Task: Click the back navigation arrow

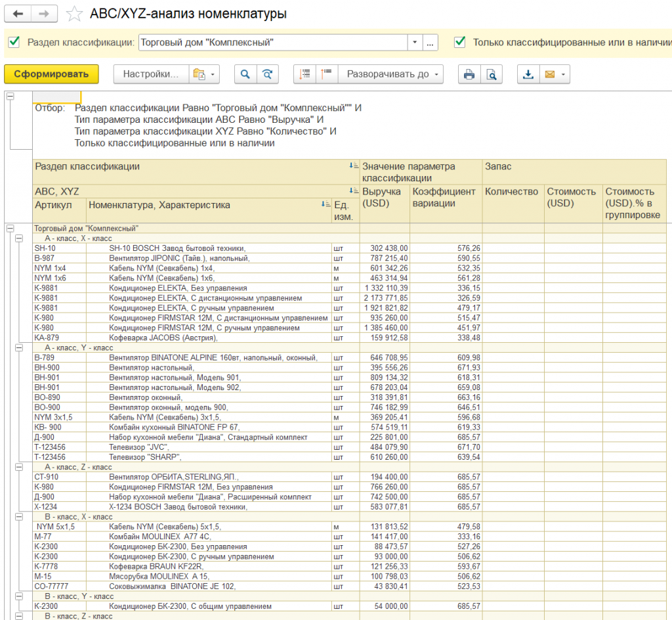Action: click(18, 14)
